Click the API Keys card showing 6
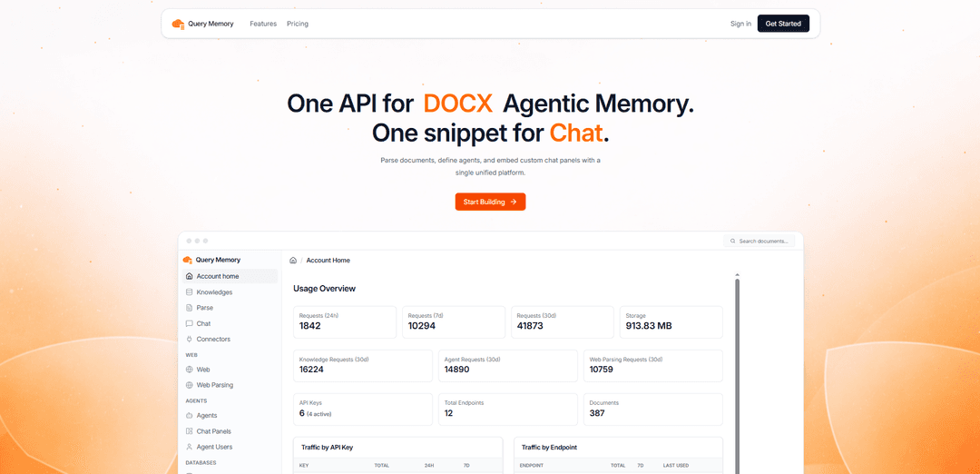The width and height of the screenshot is (980, 474). 363,410
